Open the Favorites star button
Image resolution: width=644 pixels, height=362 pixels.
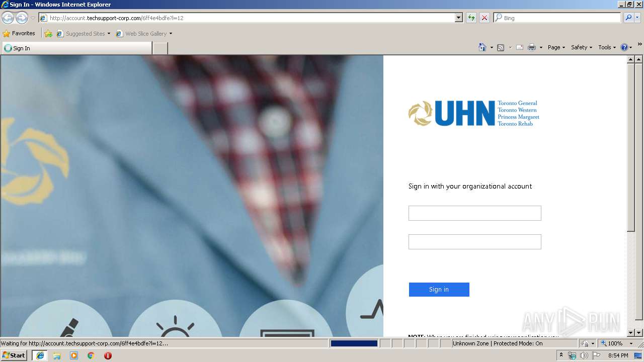[19, 34]
